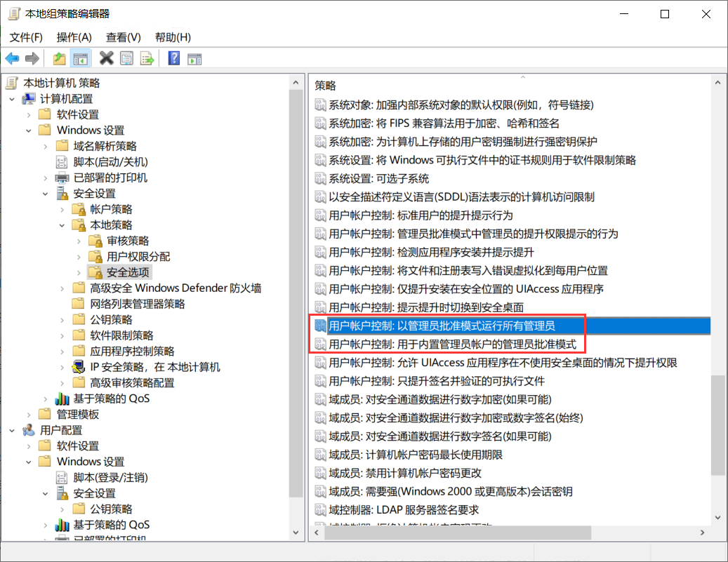The height and width of the screenshot is (562, 728).
Task: Select 高级审核策略配置 in the tree
Action: coord(132,383)
